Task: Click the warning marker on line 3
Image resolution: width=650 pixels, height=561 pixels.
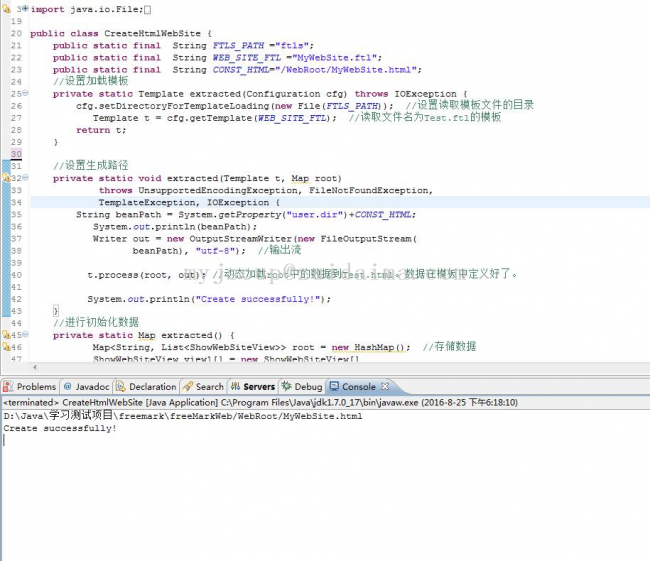Action: click(5, 9)
